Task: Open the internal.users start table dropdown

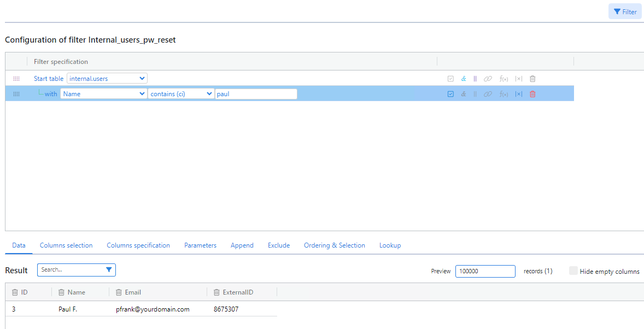Action: [107, 79]
